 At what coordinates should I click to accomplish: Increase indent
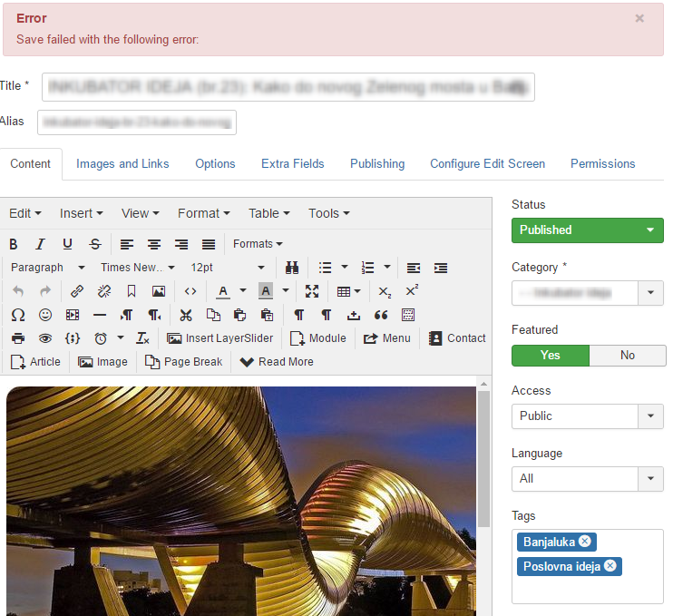pos(441,268)
